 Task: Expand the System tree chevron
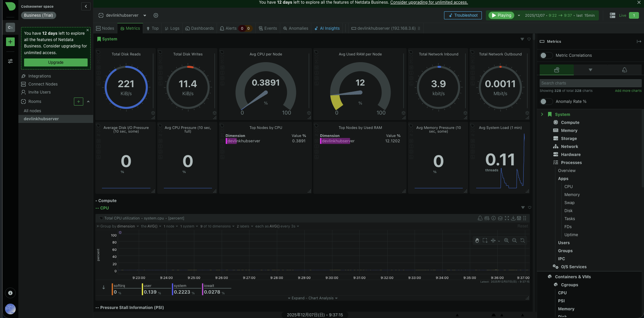pyautogui.click(x=542, y=114)
